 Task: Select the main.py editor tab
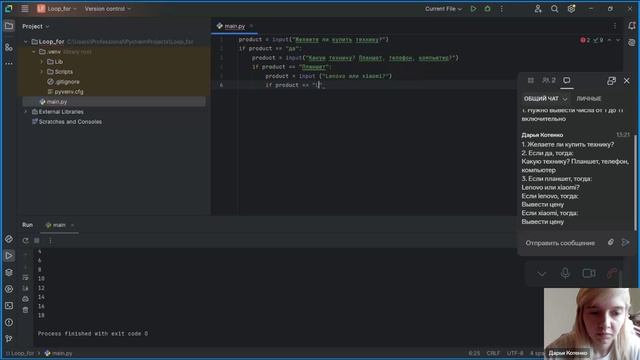coord(231,26)
